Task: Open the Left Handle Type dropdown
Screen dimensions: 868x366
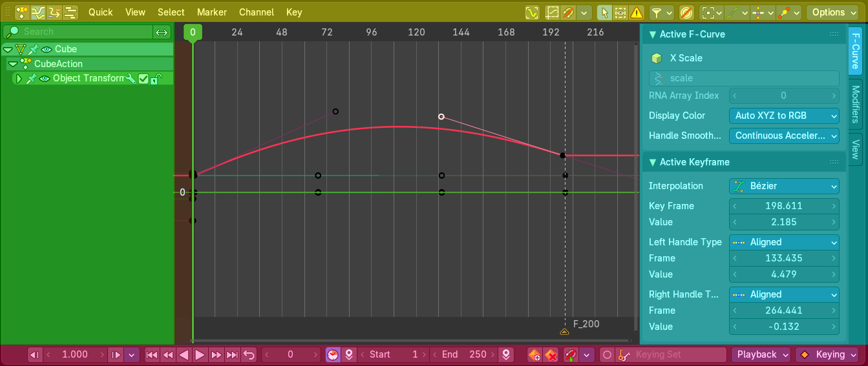Action: 784,242
